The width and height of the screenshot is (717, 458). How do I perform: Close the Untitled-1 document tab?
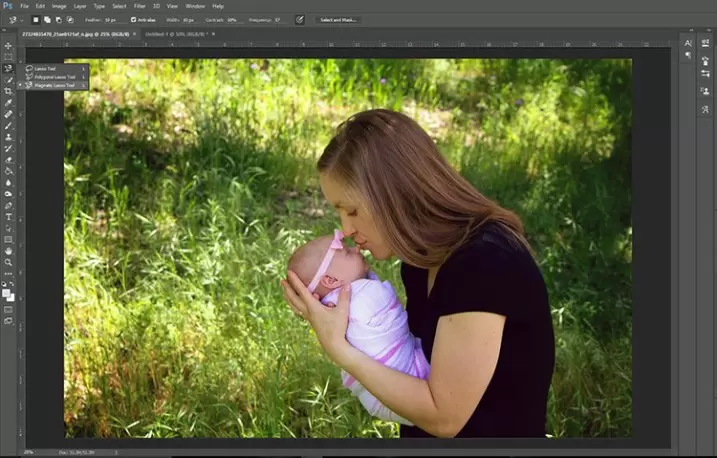point(213,34)
